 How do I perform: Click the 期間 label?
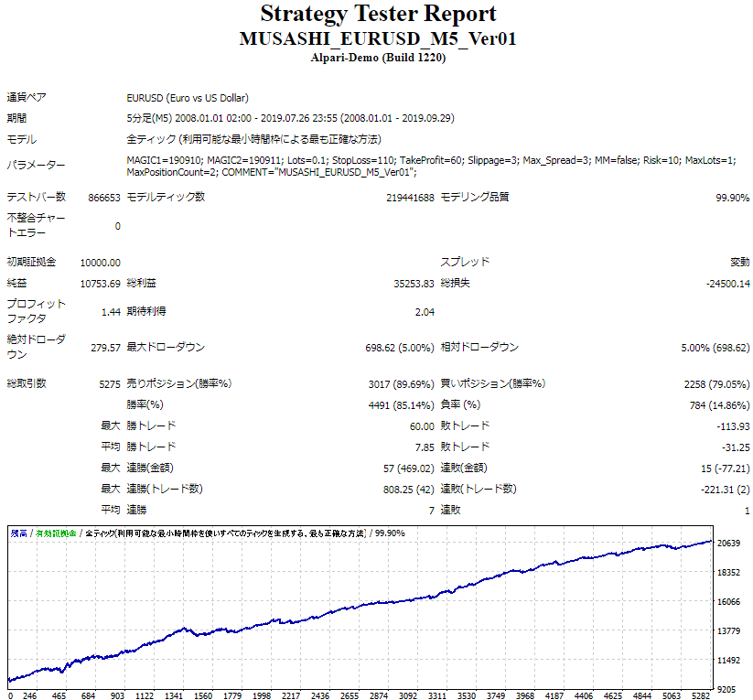(x=16, y=118)
